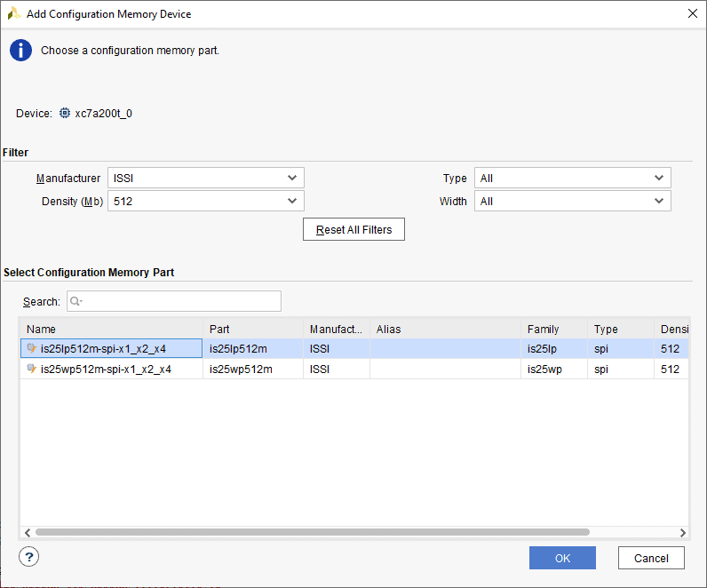Image resolution: width=707 pixels, height=588 pixels.
Task: Click the is25lp512m memory part row icon
Action: coord(32,349)
